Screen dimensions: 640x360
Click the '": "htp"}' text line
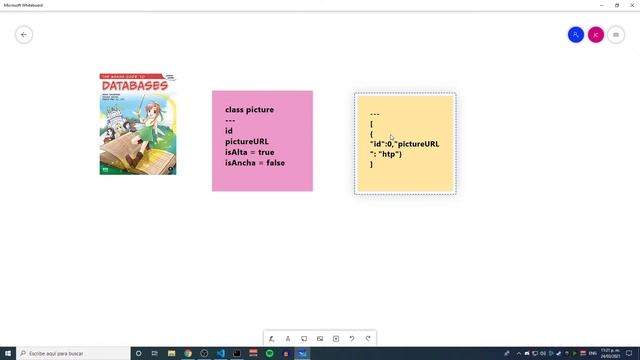pos(386,154)
